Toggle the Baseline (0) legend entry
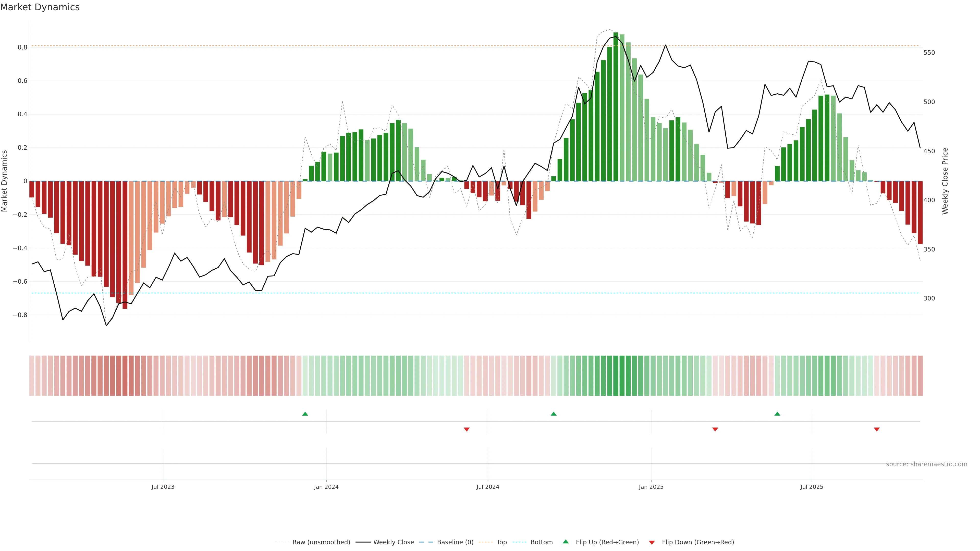 pyautogui.click(x=455, y=542)
